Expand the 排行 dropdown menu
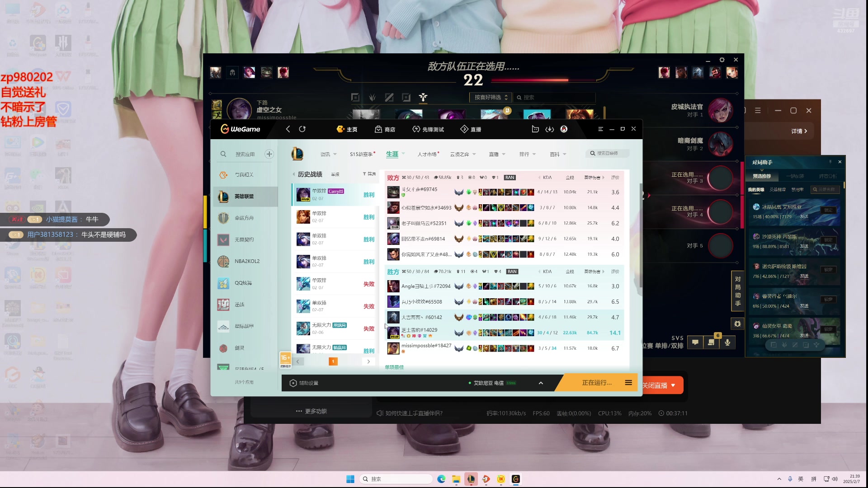Screen dimensions: 868x488 point(528,155)
